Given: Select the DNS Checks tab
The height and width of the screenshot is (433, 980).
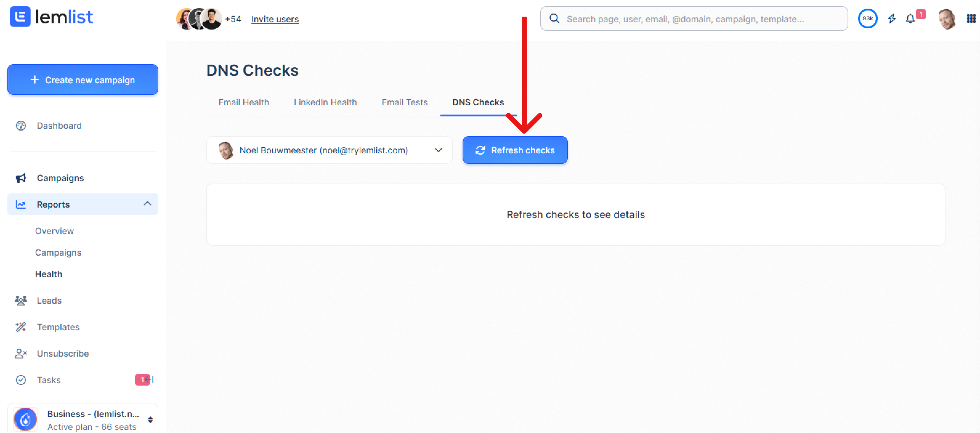Looking at the screenshot, I should tap(478, 102).
